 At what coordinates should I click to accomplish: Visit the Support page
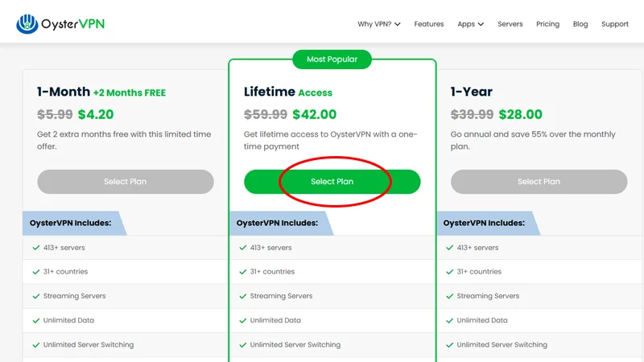(x=615, y=24)
